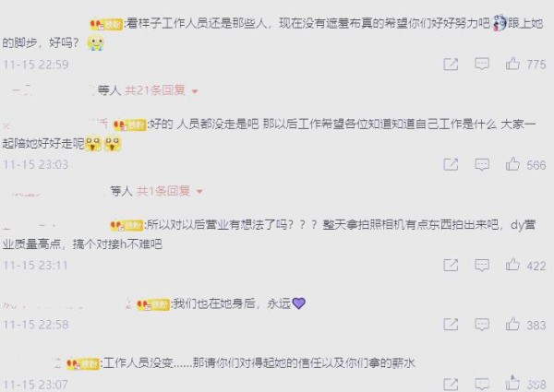The height and width of the screenshot is (392, 554).
Task: Like the comment with 775 likes
Action: pos(512,64)
